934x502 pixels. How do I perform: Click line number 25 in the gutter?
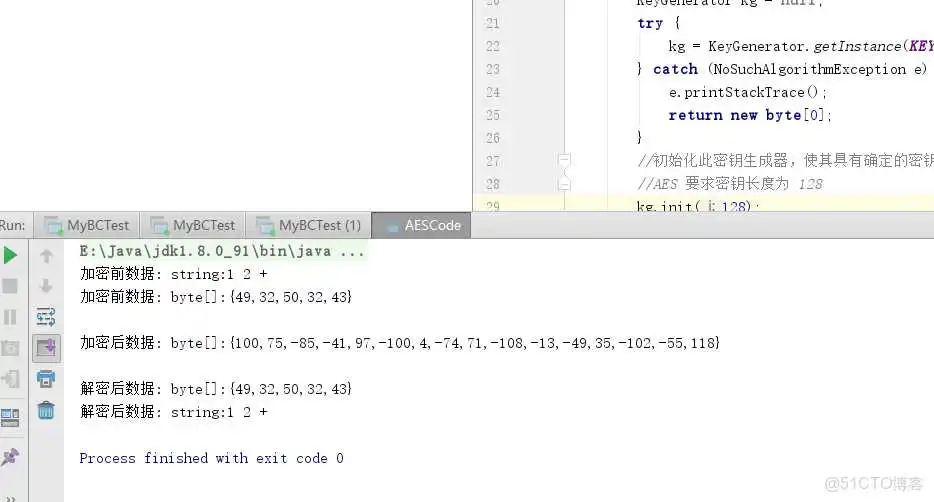pos(493,115)
